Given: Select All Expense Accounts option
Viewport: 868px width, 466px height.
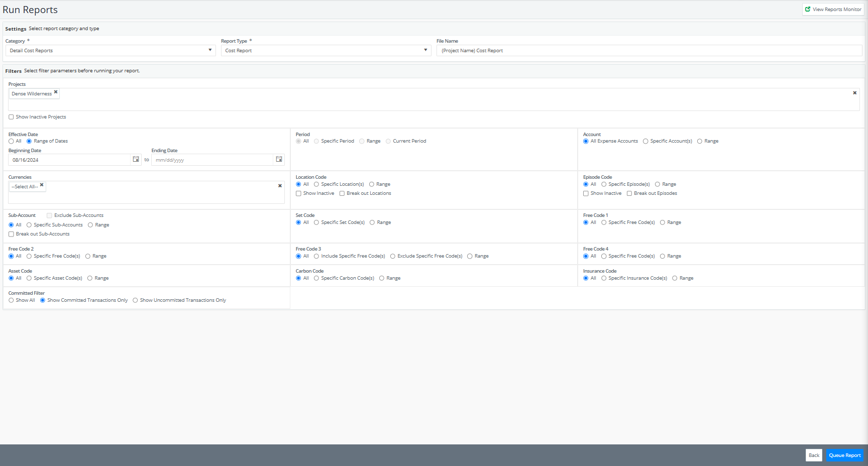Looking at the screenshot, I should click(x=586, y=141).
